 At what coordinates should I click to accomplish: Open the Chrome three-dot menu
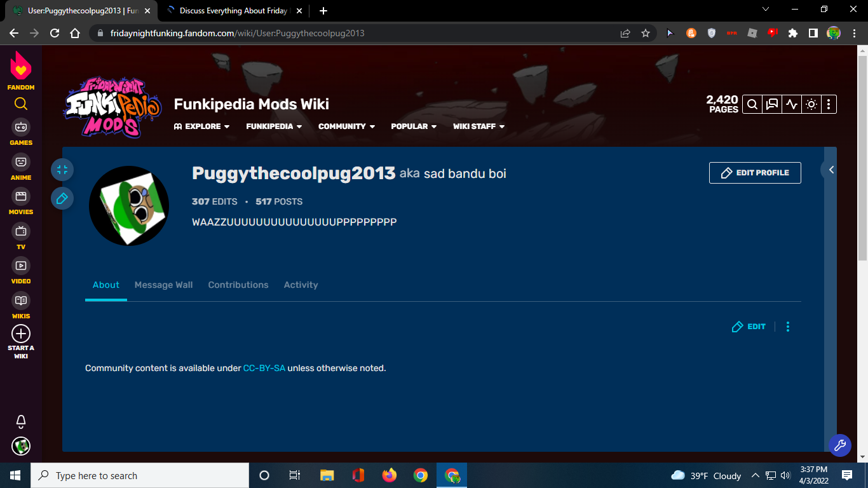(x=853, y=33)
